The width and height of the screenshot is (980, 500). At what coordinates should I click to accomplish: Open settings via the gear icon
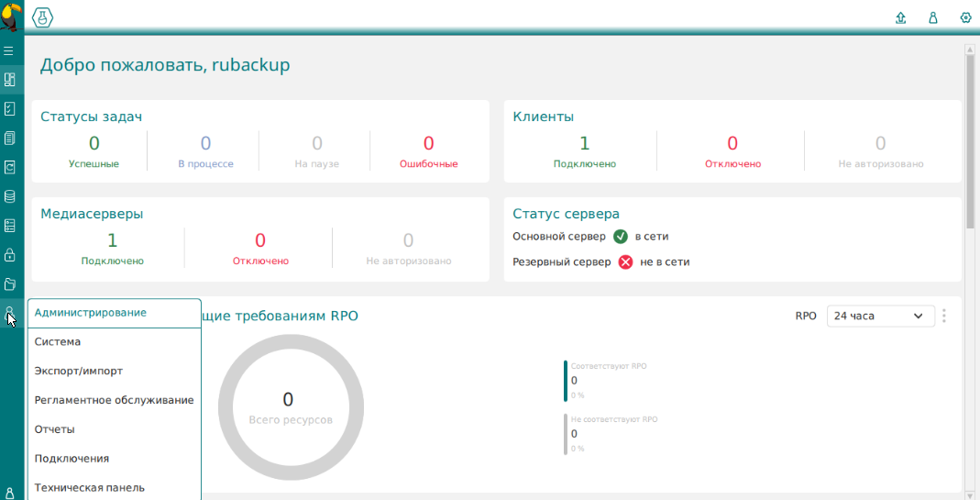965,17
